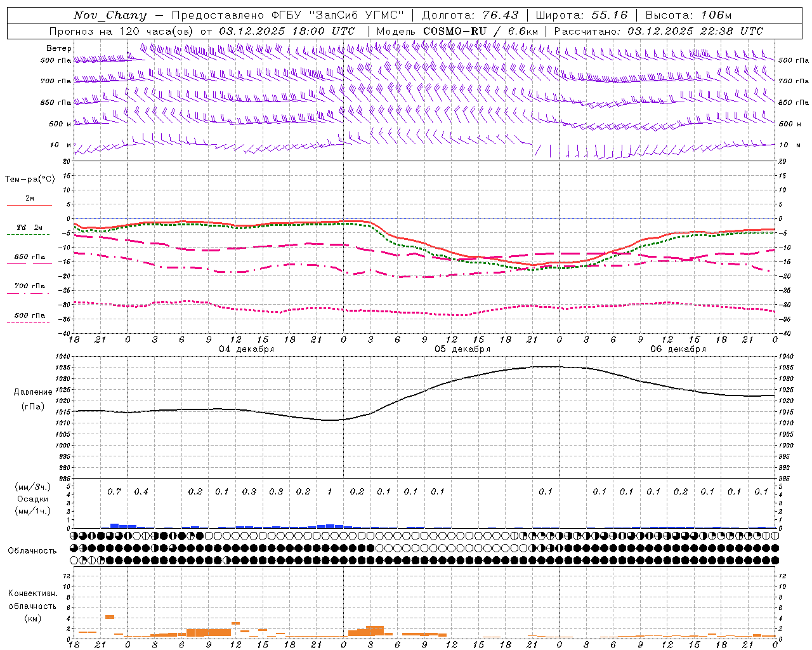The width and height of the screenshot is (812, 650).
Task: Click the 'Осадки' precipitation label
Action: tap(32, 499)
